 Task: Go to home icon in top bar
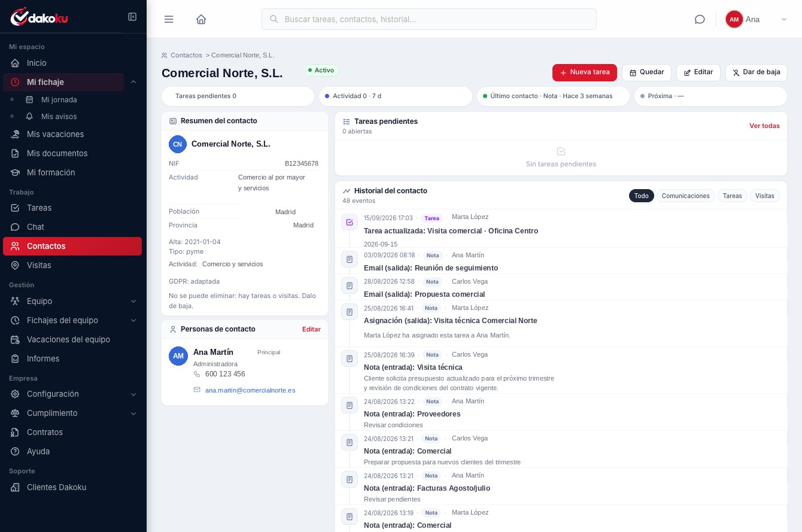coord(201,19)
